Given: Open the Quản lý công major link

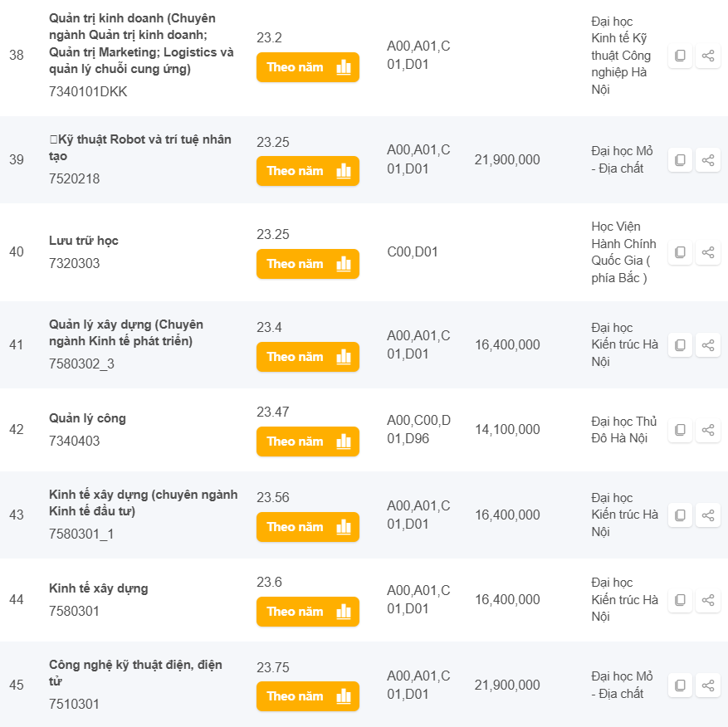Looking at the screenshot, I should (87, 418).
